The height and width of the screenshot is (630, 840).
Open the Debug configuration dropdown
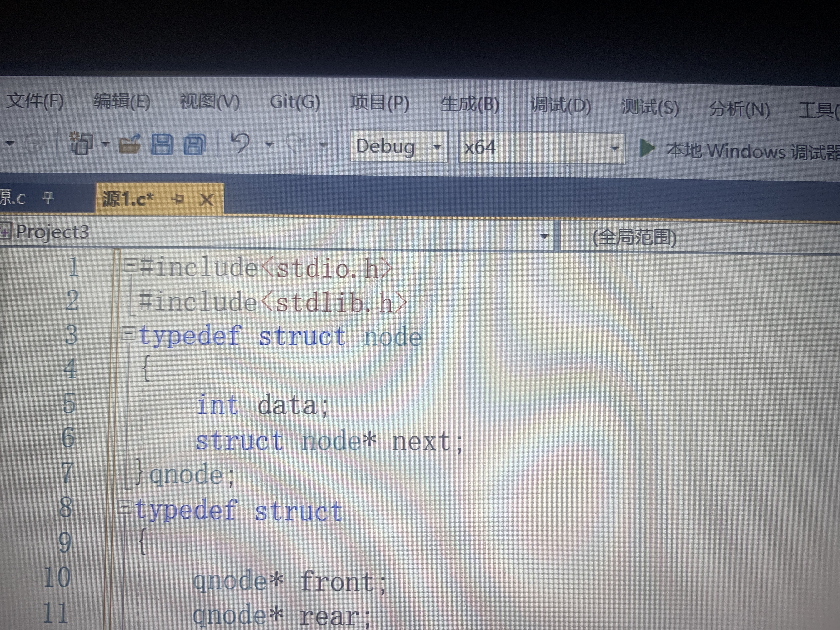tap(399, 147)
